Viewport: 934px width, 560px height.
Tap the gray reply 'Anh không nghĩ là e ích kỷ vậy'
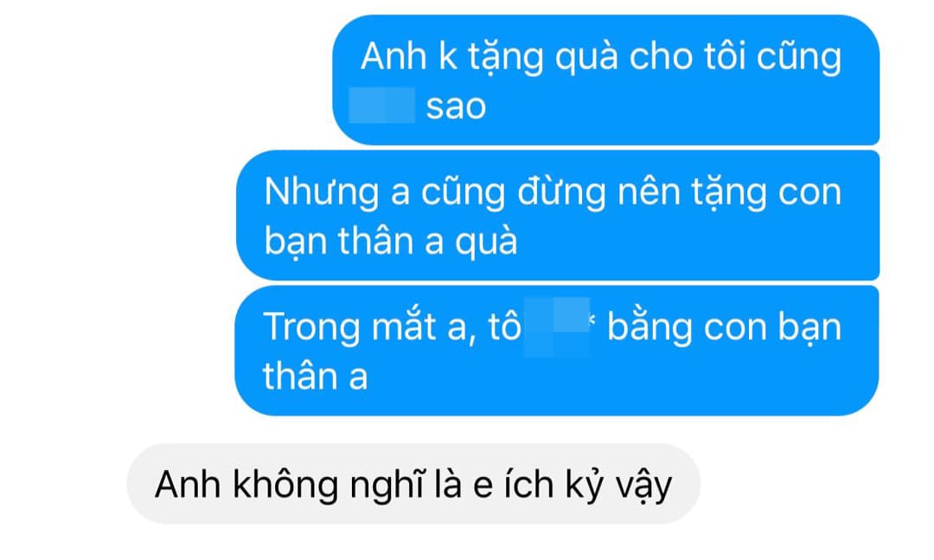[x=413, y=484]
